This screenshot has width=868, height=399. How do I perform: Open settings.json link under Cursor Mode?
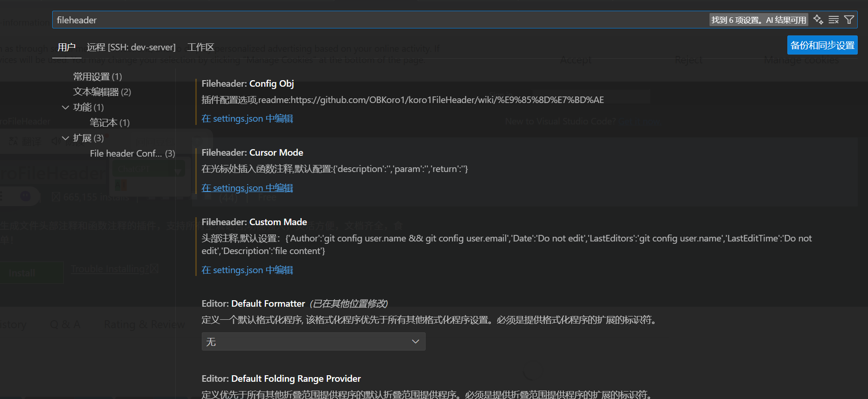point(247,188)
